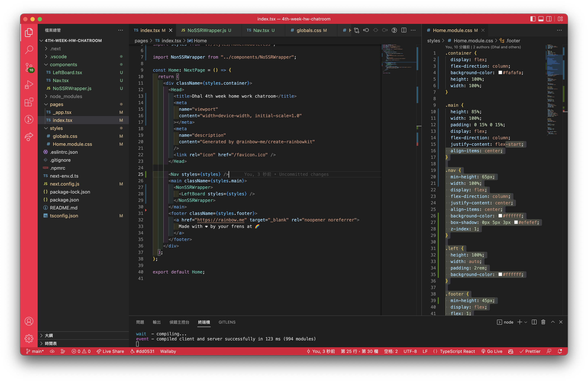588x382 pixels.
Task: Open the Search view in activity bar
Action: click(x=29, y=50)
